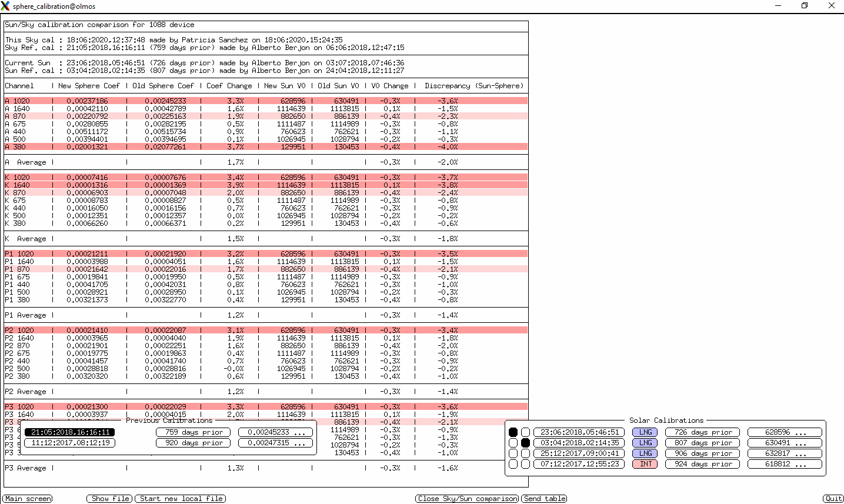
Task: Click the new sphere coefficient value 0.02001321
Action: point(87,147)
